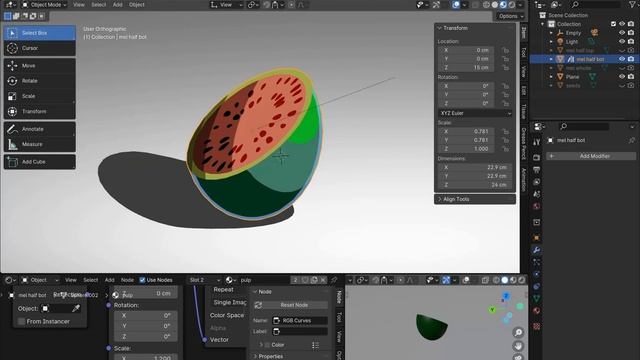Toggle the From Instancer checkbox
Screen dimensions: 640x360
[22, 322]
